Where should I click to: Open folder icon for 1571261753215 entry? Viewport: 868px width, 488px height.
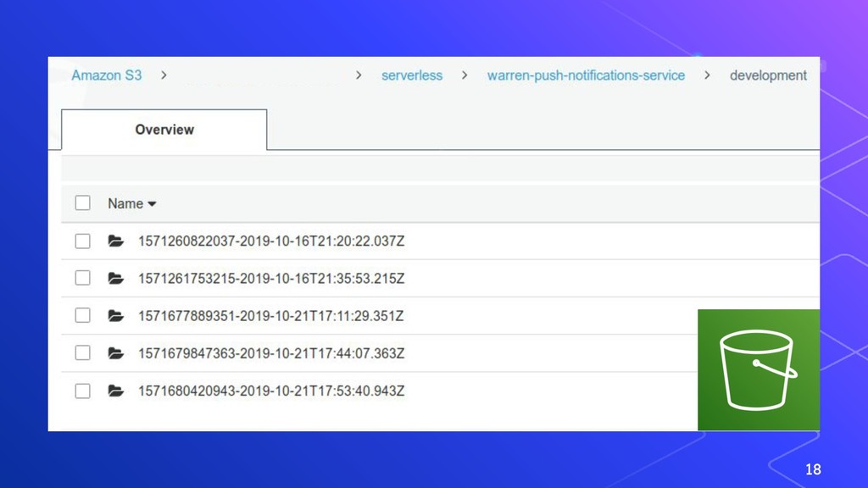(115, 278)
